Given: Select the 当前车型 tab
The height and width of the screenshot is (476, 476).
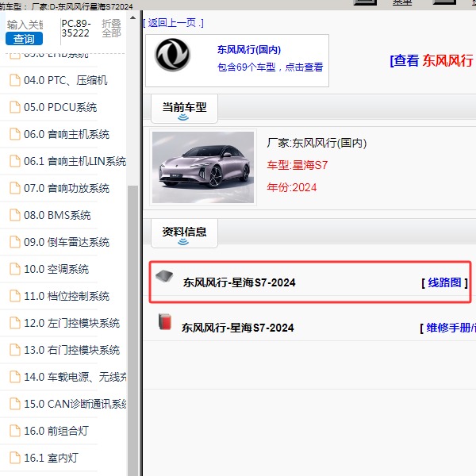Looking at the screenshot, I should click(x=184, y=109).
